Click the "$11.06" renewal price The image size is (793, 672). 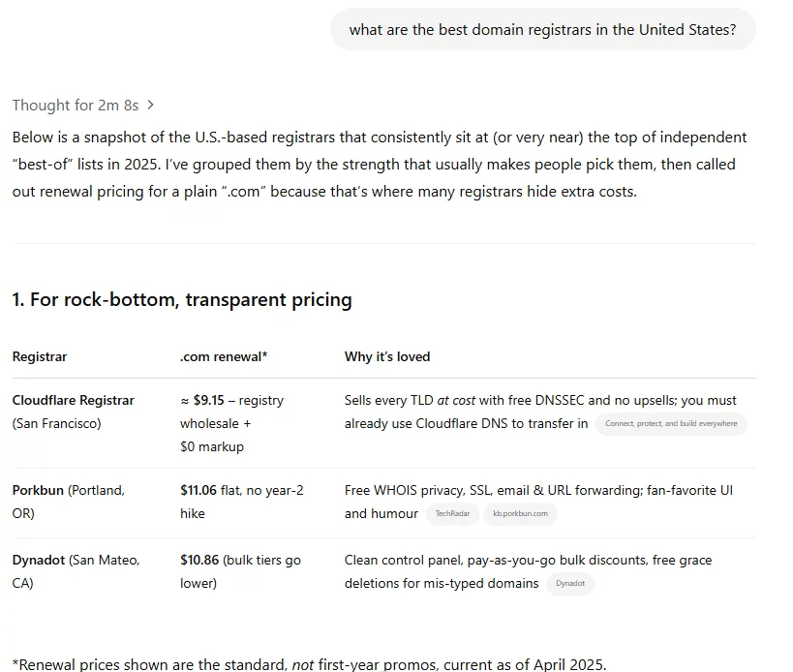[x=198, y=490]
